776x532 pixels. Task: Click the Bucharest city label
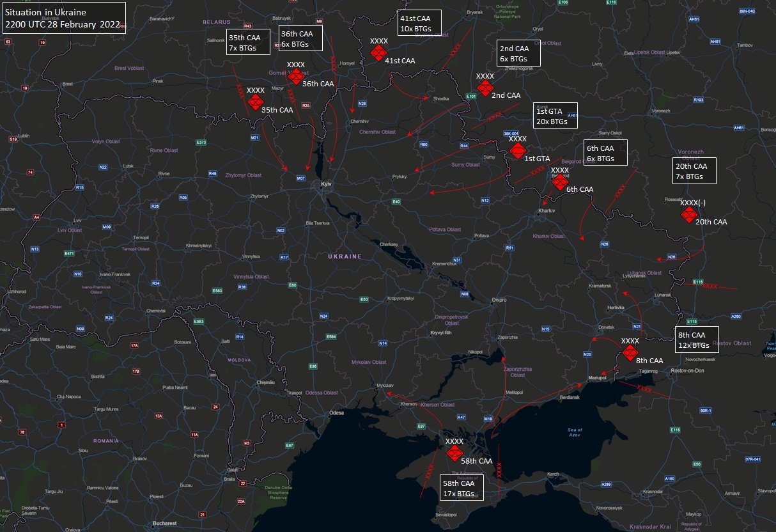click(x=164, y=523)
